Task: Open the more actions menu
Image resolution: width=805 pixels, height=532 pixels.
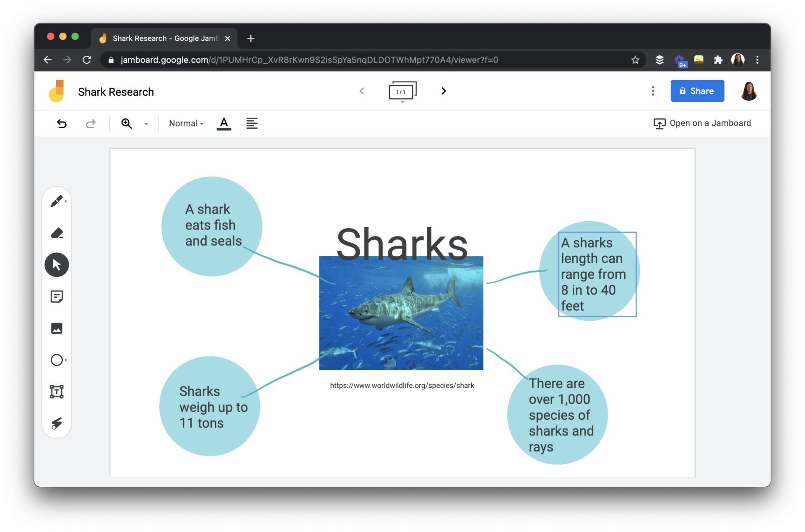Action: coord(653,91)
